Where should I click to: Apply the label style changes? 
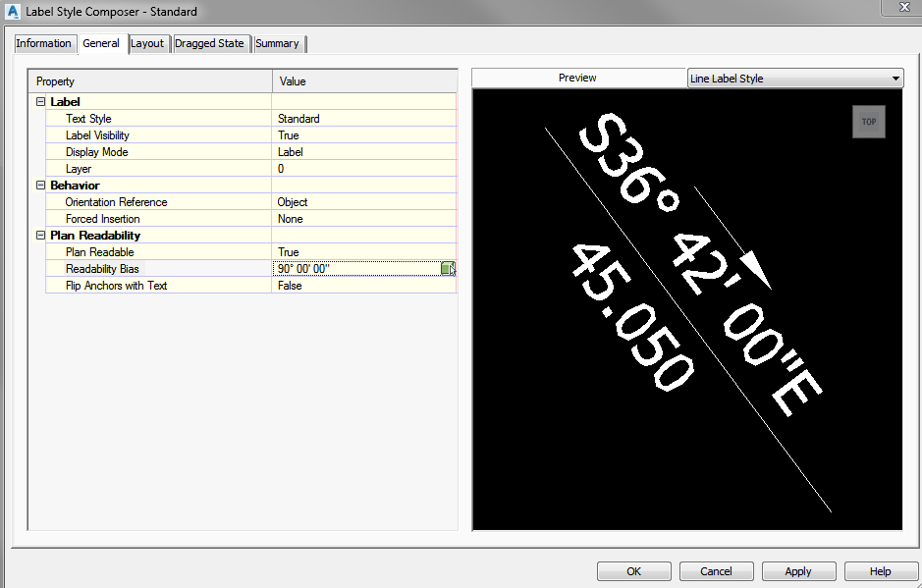pos(798,570)
